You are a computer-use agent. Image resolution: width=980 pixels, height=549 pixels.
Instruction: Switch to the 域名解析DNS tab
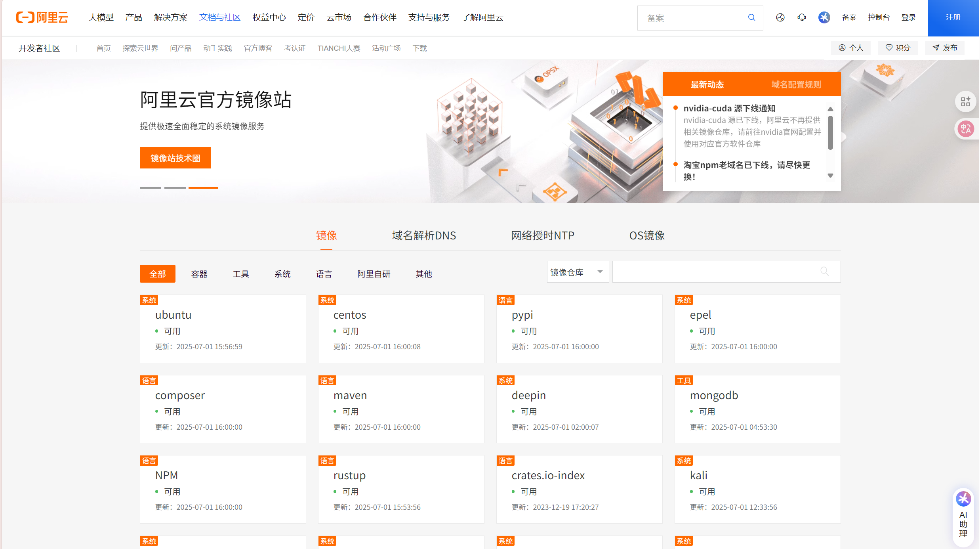tap(423, 235)
